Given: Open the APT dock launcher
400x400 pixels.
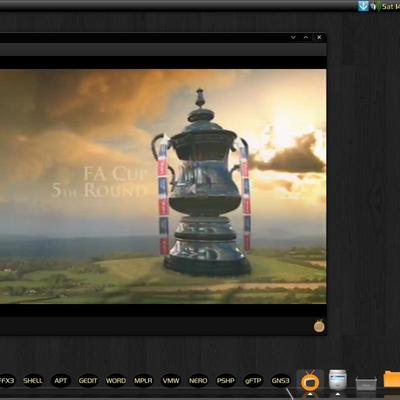Looking at the screenshot, I should 60,380.
